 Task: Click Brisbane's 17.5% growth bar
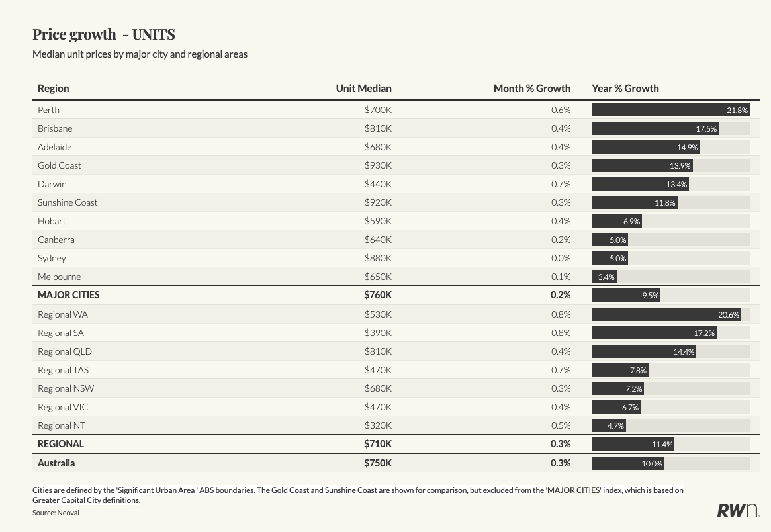tap(655, 128)
